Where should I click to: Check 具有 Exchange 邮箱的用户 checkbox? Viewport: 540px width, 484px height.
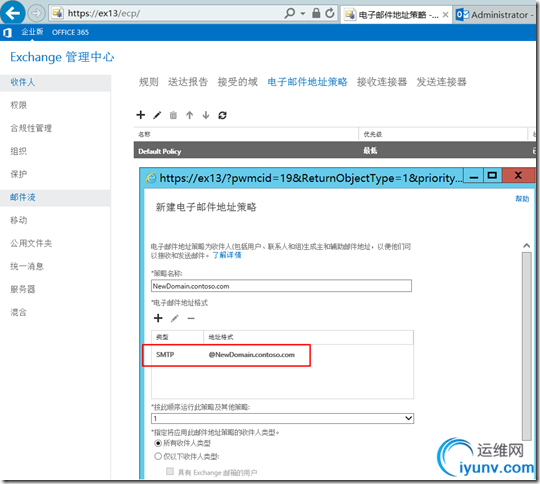click(x=170, y=471)
